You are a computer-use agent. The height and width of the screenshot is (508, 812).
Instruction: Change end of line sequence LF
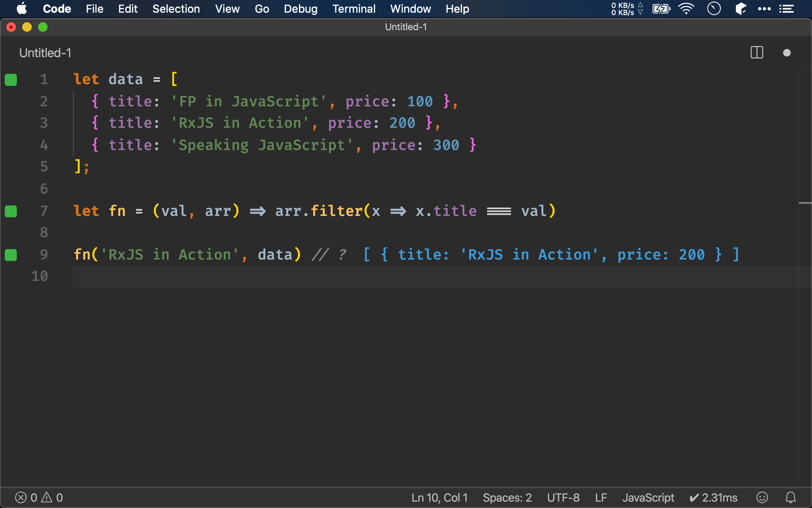[601, 498]
